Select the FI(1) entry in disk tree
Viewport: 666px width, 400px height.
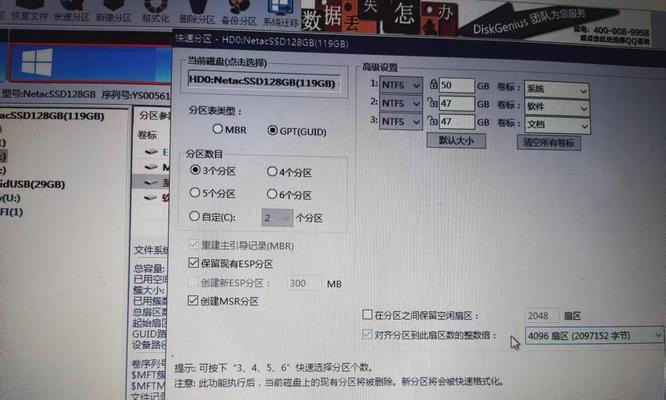[11, 212]
